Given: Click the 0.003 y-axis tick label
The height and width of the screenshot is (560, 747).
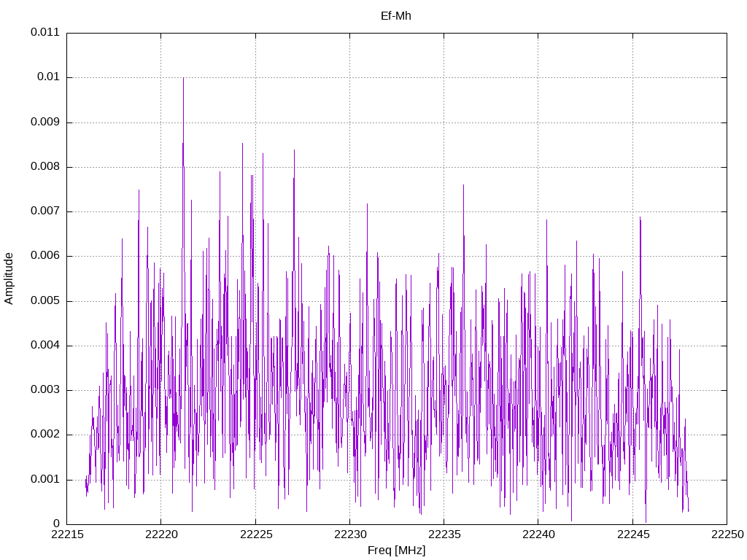Looking at the screenshot, I should [x=44, y=390].
